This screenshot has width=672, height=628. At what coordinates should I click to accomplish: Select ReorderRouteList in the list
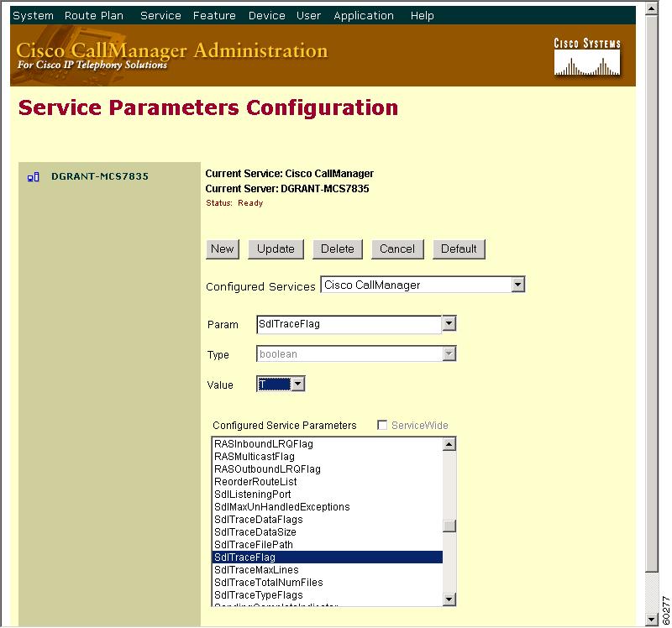coord(328,482)
